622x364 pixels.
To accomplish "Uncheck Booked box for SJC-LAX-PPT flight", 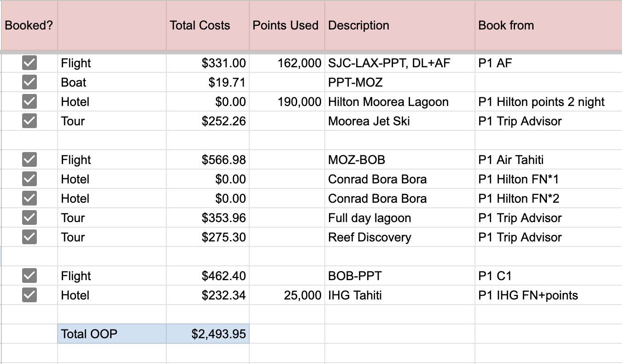I will 29,63.
